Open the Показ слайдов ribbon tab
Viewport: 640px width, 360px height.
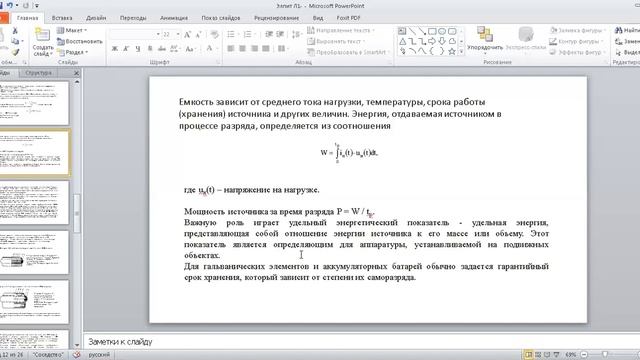click(221, 18)
